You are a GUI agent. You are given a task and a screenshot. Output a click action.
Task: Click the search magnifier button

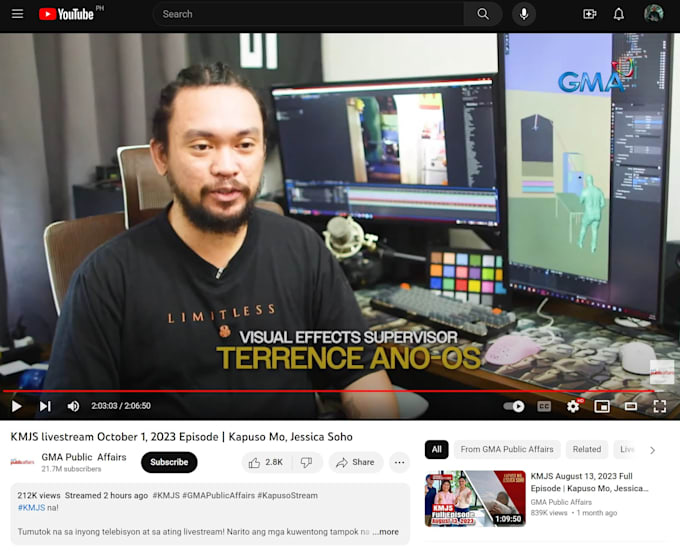(x=483, y=14)
